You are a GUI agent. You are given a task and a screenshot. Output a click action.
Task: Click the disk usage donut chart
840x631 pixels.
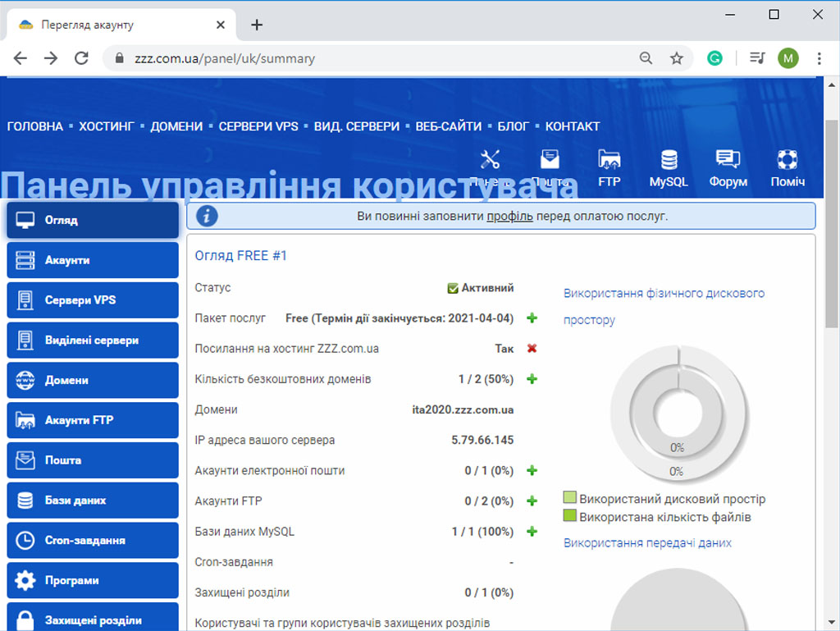click(x=678, y=414)
